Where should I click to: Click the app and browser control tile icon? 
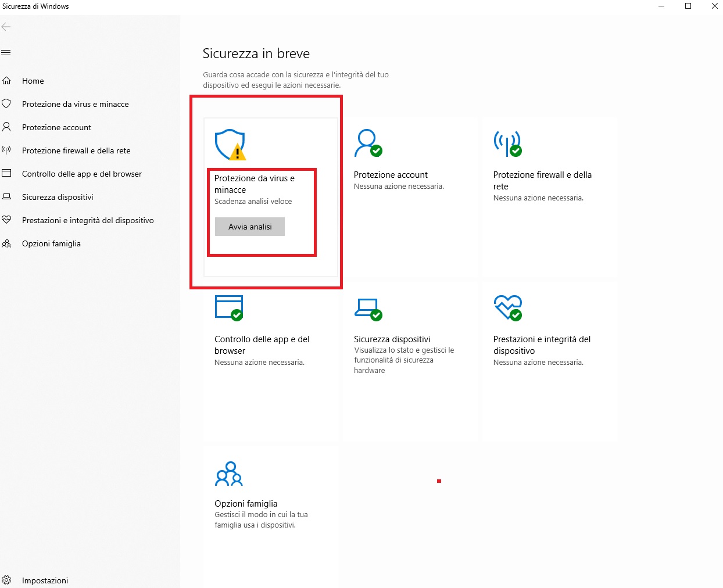pos(229,308)
